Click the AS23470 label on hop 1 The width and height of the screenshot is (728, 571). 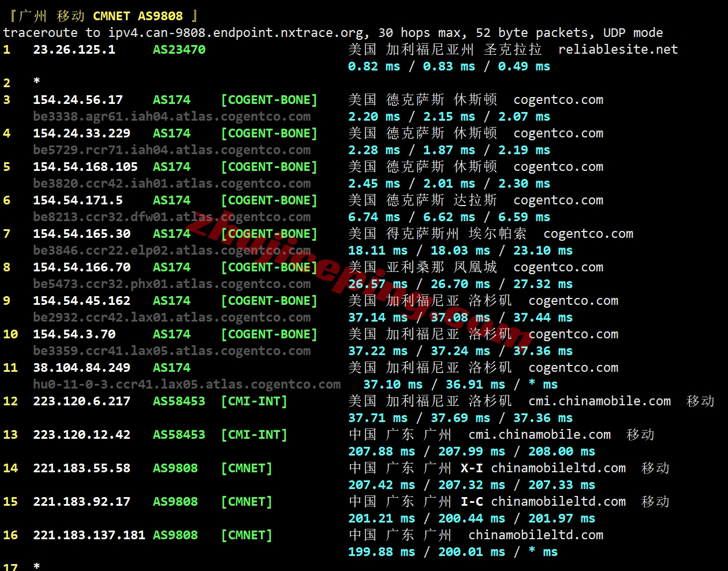[179, 50]
